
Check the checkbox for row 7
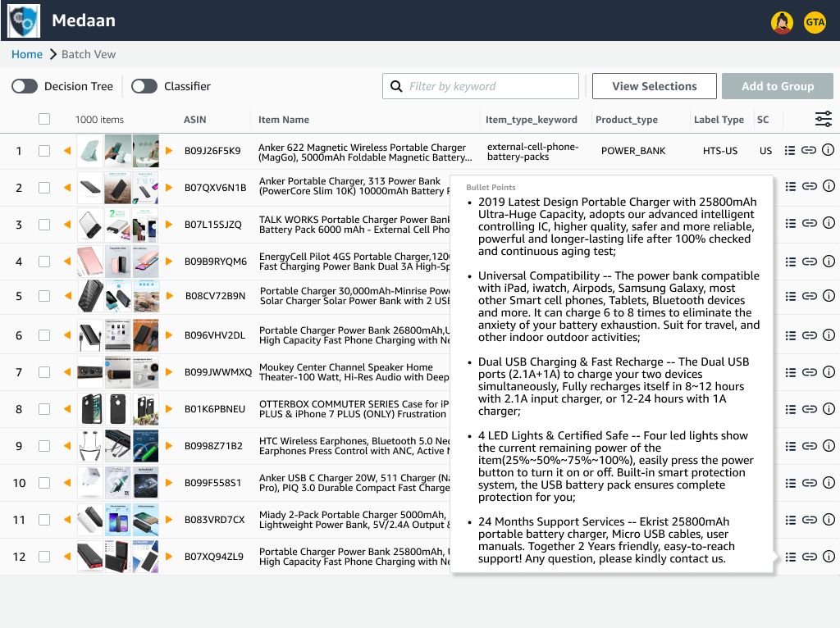(x=44, y=372)
